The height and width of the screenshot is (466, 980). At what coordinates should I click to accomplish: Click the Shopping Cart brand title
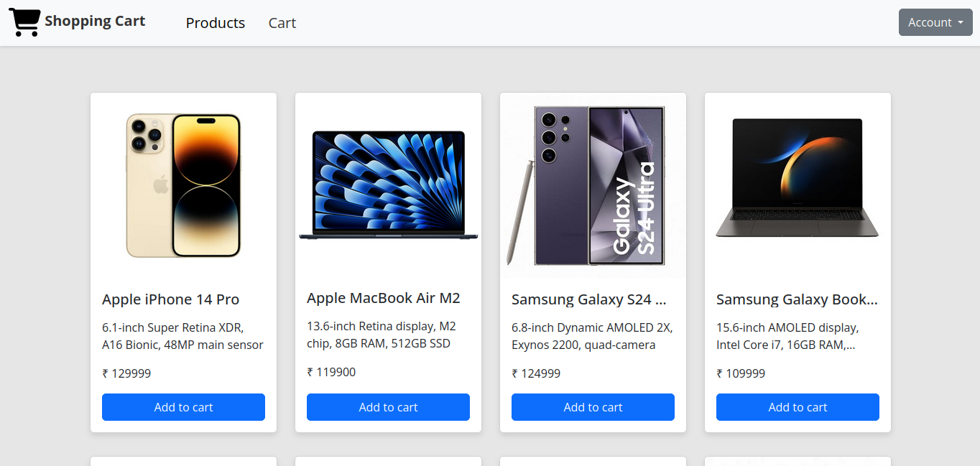[95, 22]
